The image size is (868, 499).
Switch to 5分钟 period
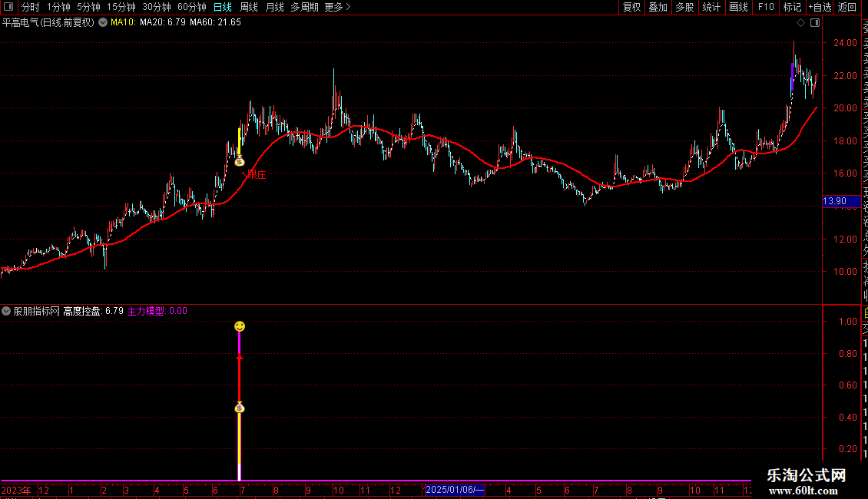[x=88, y=7]
